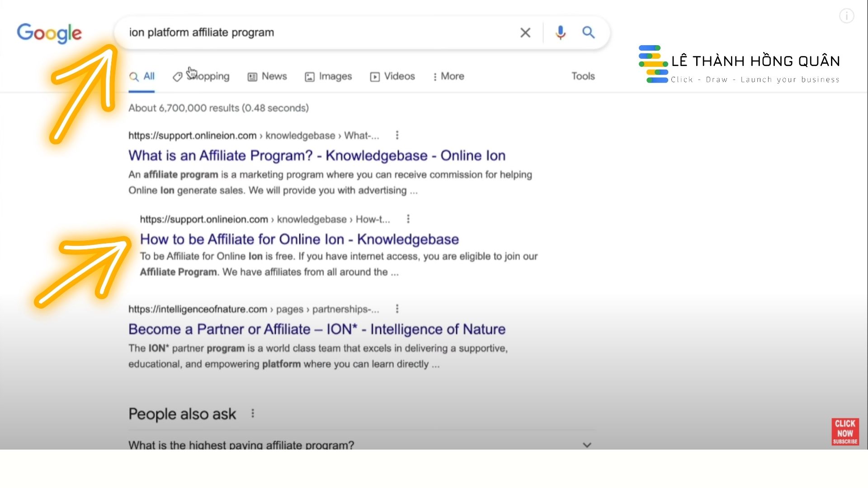Open the video info icon at top right

click(846, 16)
